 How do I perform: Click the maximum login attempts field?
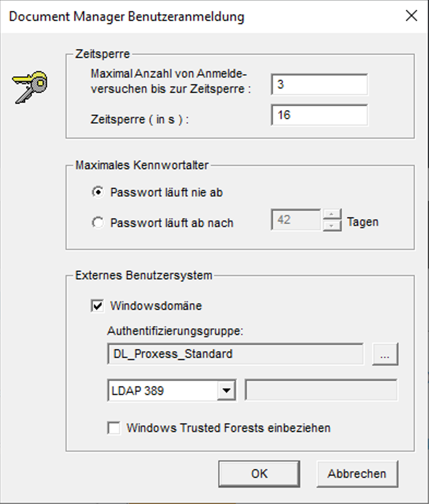pos(319,85)
